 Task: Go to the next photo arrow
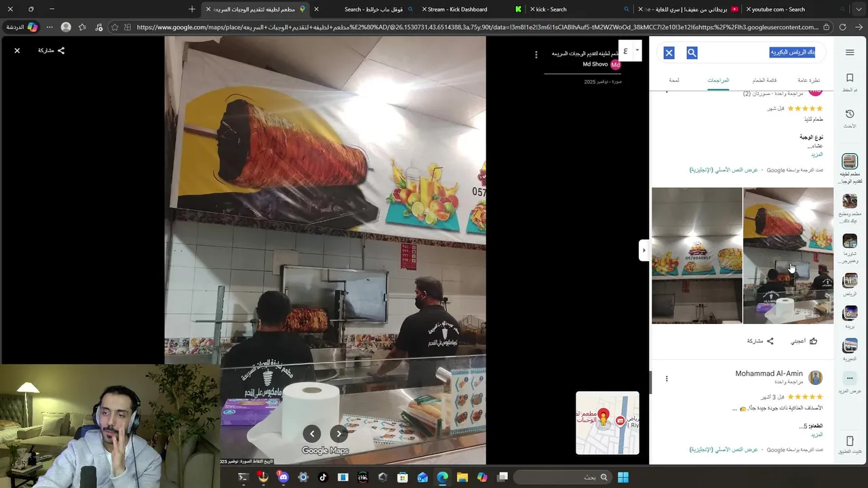(x=338, y=434)
